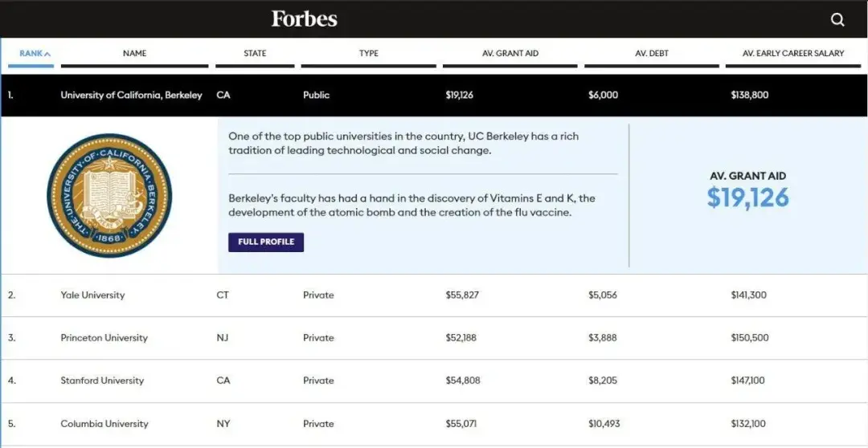This screenshot has width=868, height=448.
Task: Toggle the rank sort arrow
Action: [47, 54]
